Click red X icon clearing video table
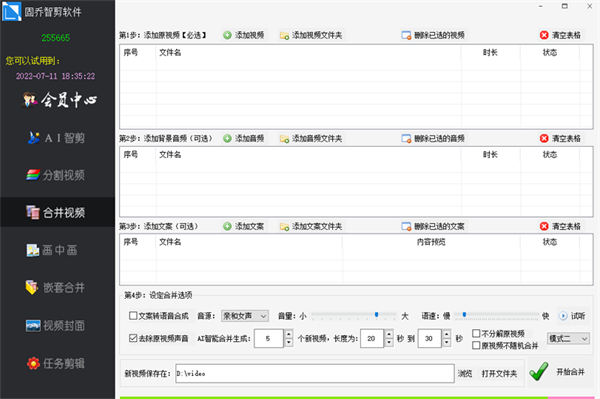The image size is (600, 399). tap(544, 35)
